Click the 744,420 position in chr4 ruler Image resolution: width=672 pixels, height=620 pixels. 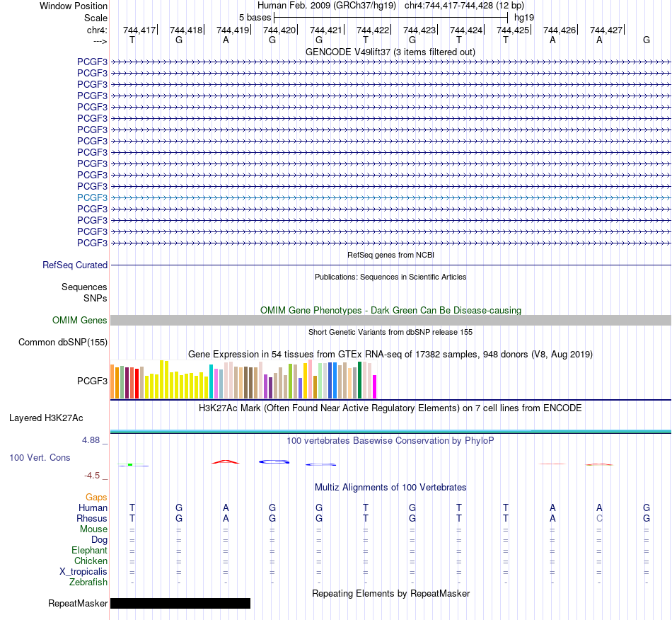pyautogui.click(x=279, y=30)
